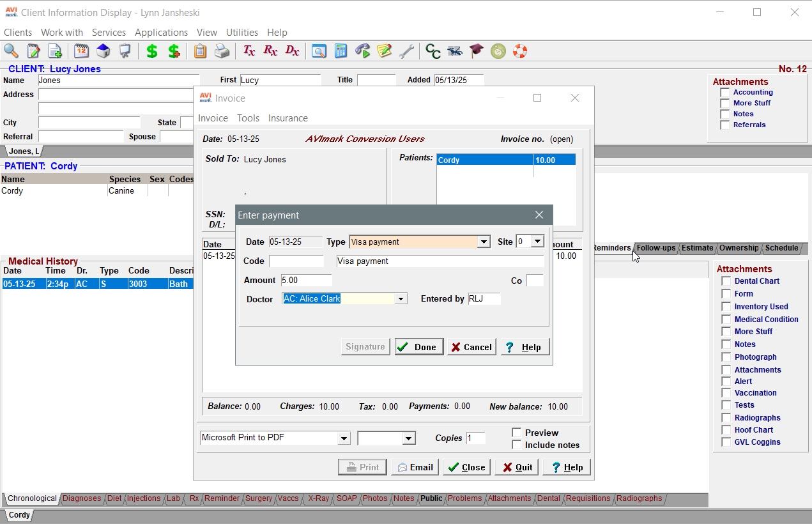Viewport: 812px width, 524px height.
Task: Click the insect bug icon in toolbar
Action: (x=455, y=51)
